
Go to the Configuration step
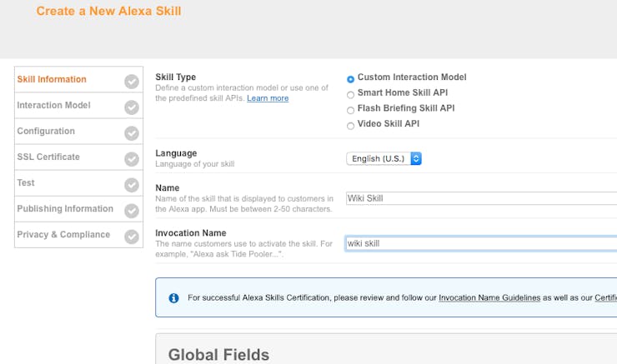(x=78, y=132)
